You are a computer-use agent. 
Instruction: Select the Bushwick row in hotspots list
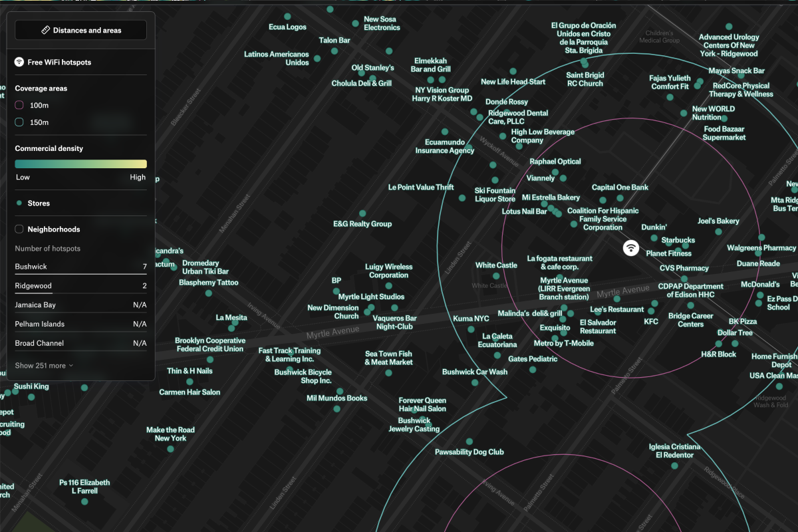point(81,267)
